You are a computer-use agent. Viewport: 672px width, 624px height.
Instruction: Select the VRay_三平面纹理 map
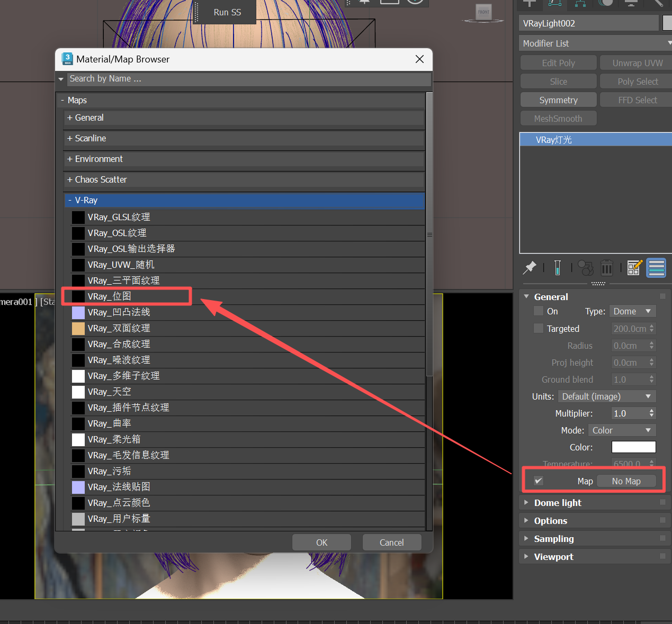(248, 281)
